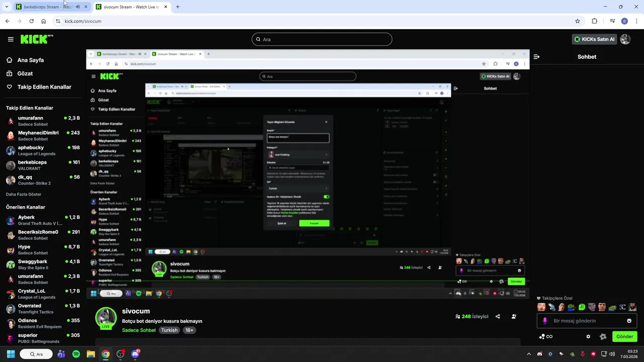View site information icon in address bar
The height and width of the screenshot is (362, 644).
[58, 21]
